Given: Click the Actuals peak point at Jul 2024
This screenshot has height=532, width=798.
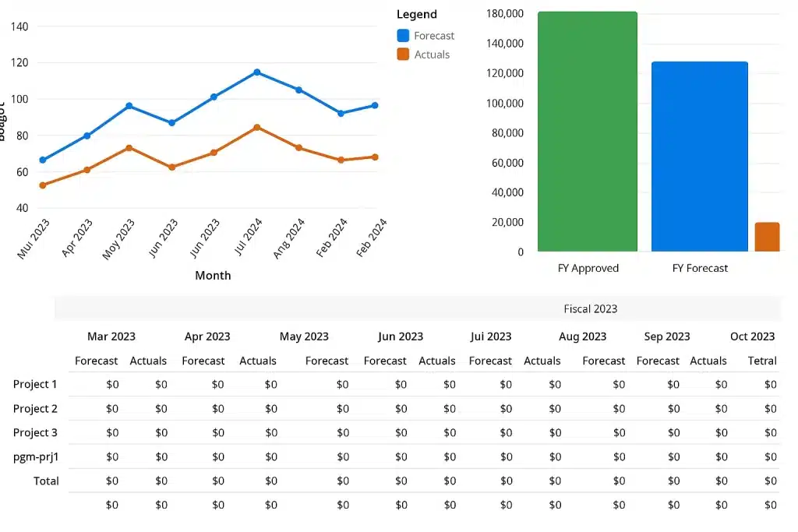Looking at the screenshot, I should pyautogui.click(x=257, y=127).
